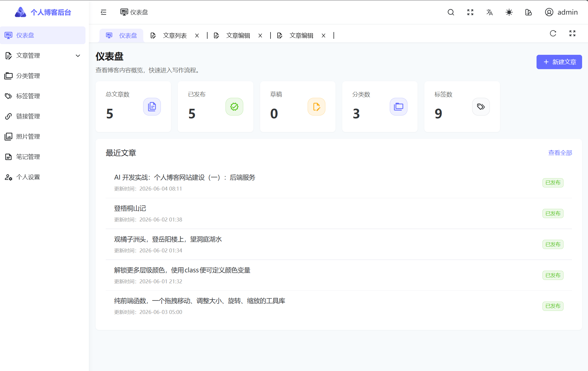Maximize the content area icon
588x371 pixels.
[x=572, y=33]
